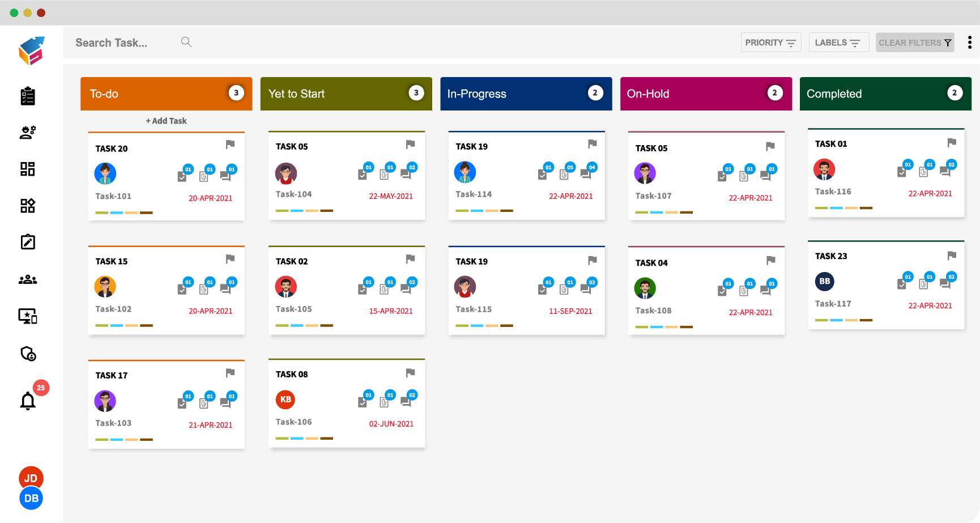The height and width of the screenshot is (523, 980).
Task: Click the devices screen icon in sidebar
Action: [27, 316]
